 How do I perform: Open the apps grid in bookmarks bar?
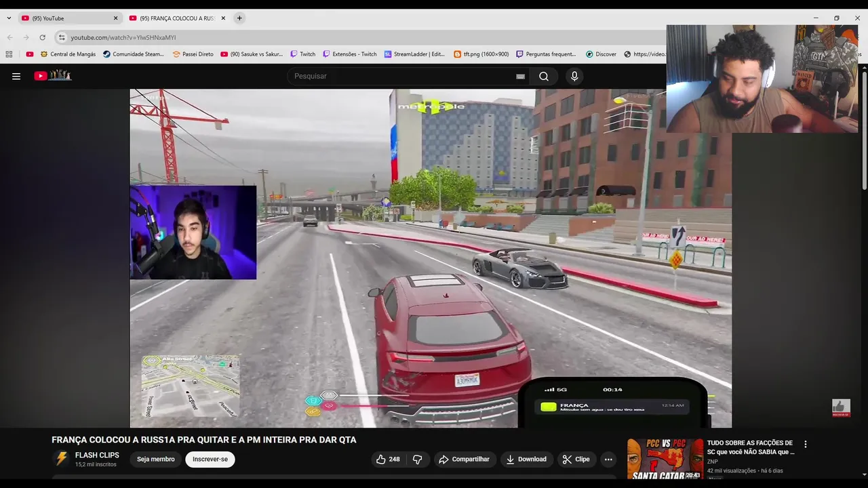(x=9, y=54)
